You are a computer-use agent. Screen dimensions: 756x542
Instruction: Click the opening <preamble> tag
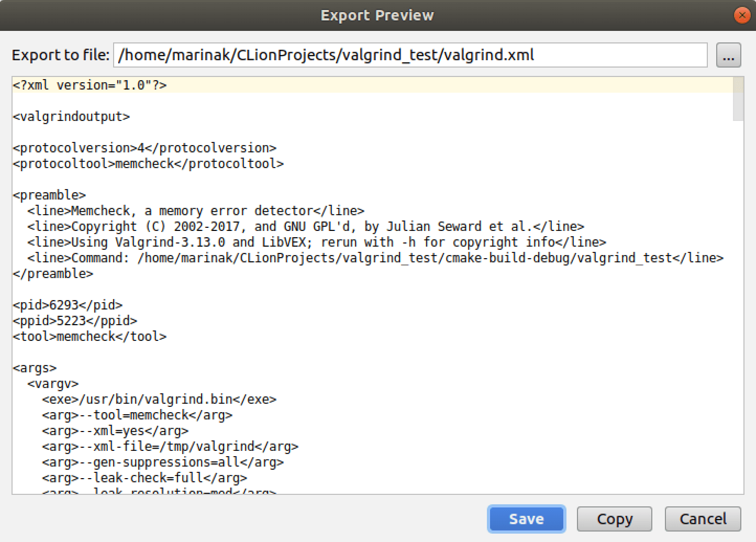click(x=49, y=195)
